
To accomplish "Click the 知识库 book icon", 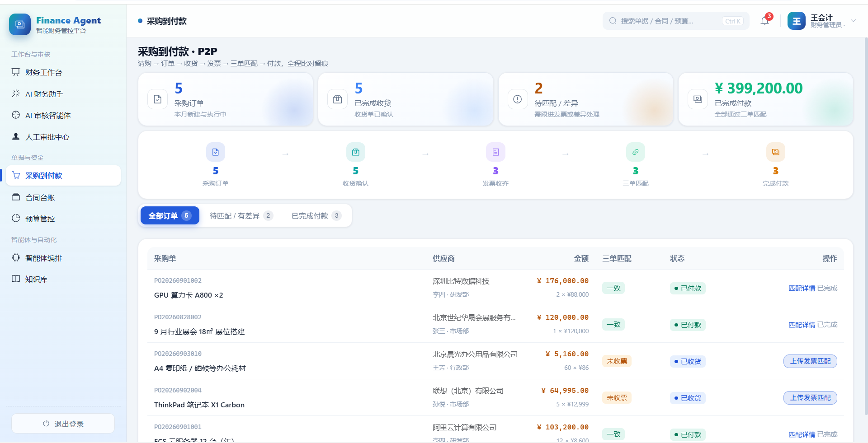I will coord(16,279).
